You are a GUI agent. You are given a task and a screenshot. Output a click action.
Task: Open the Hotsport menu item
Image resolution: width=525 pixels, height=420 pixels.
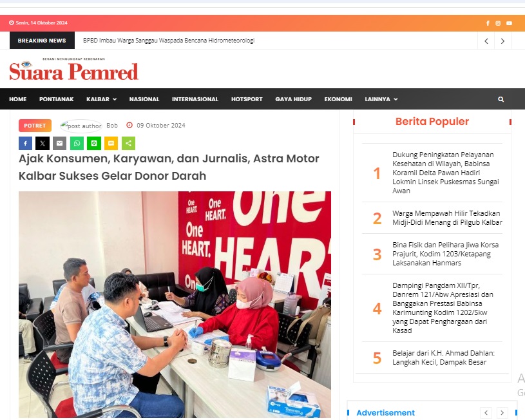pyautogui.click(x=247, y=99)
